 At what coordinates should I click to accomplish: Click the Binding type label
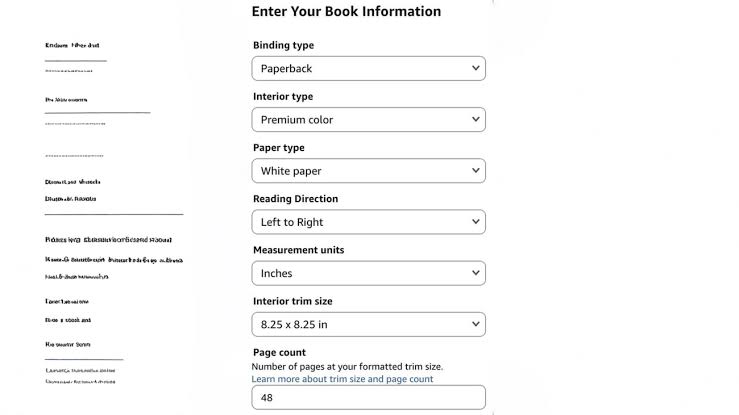click(283, 45)
